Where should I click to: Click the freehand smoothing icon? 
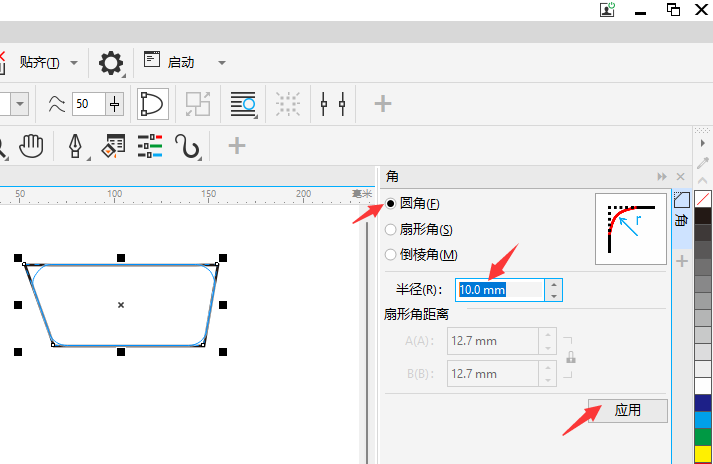(57, 104)
